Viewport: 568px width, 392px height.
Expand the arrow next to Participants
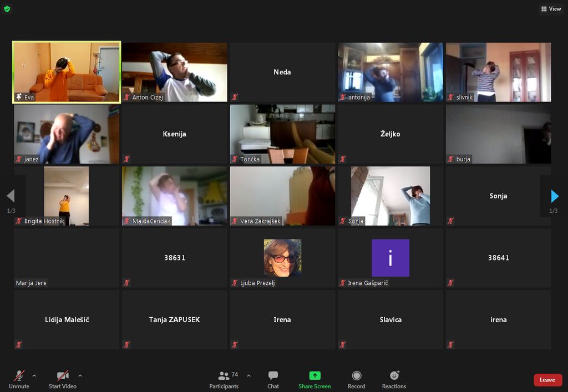[x=248, y=375]
